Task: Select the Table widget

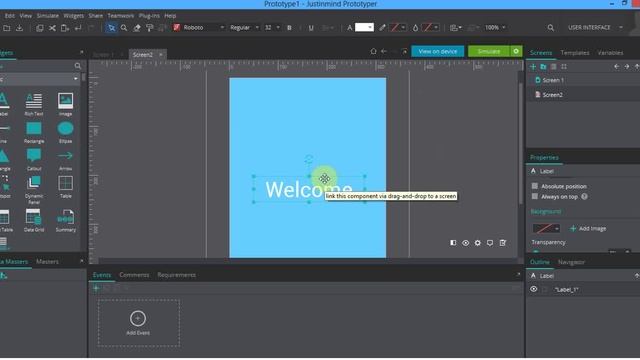Action: tap(65, 187)
